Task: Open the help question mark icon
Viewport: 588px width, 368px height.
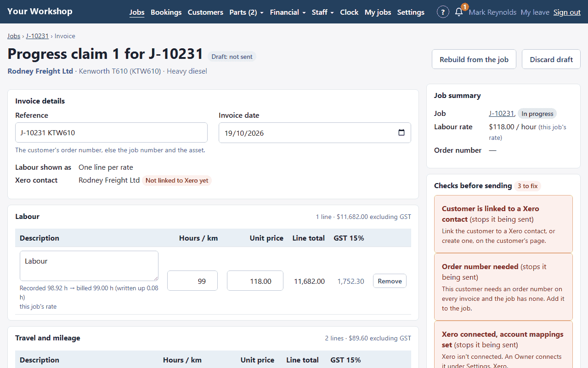Action: point(443,12)
